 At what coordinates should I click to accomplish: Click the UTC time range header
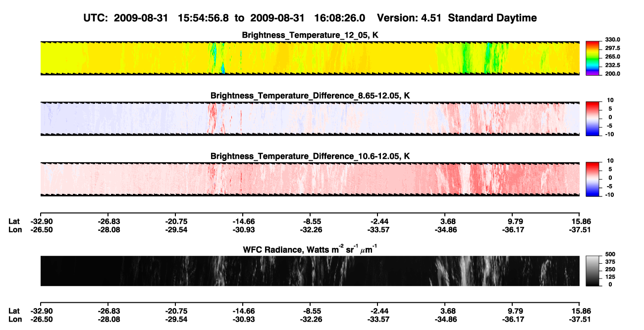[225, 18]
